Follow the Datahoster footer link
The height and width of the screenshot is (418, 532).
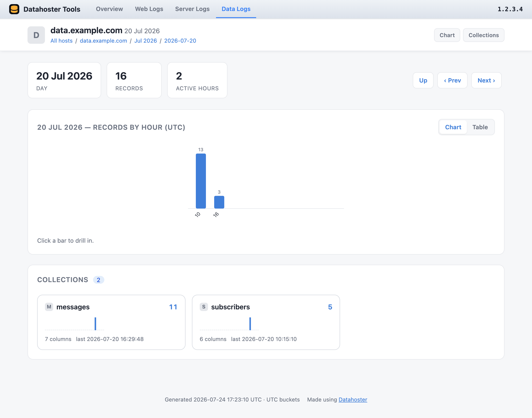point(353,399)
